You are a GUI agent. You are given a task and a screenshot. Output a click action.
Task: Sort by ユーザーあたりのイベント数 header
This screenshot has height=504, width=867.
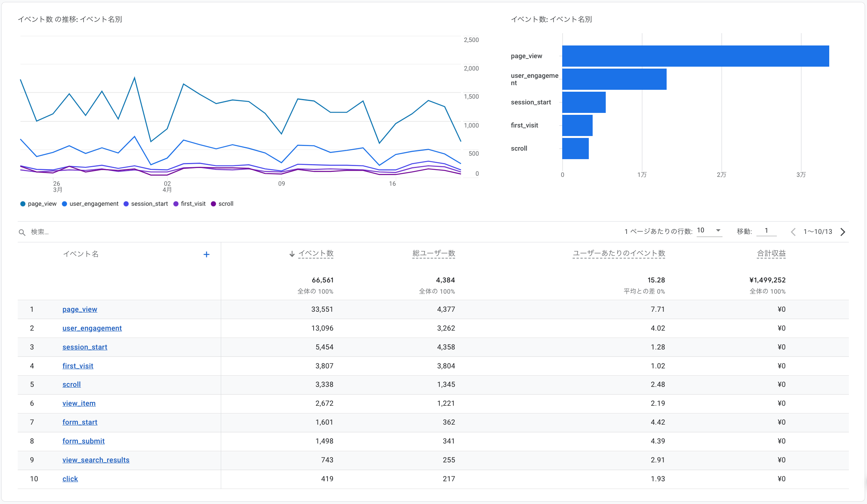click(x=619, y=254)
